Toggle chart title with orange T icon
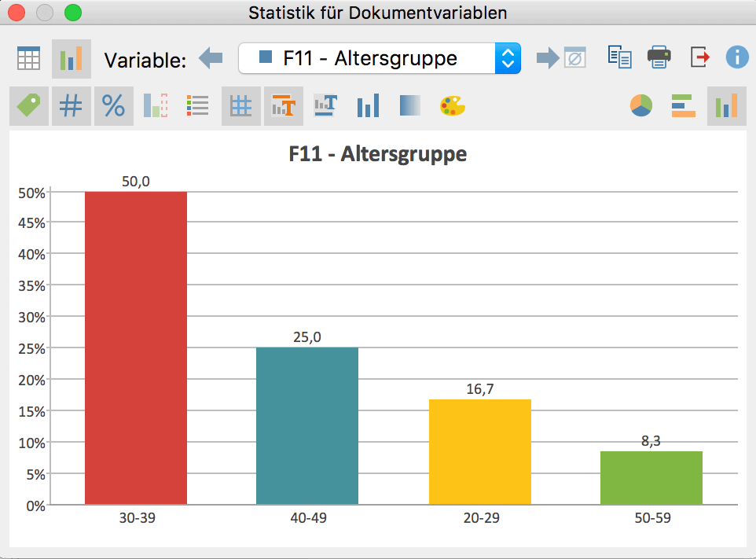This screenshot has width=756, height=559. pyautogui.click(x=284, y=106)
